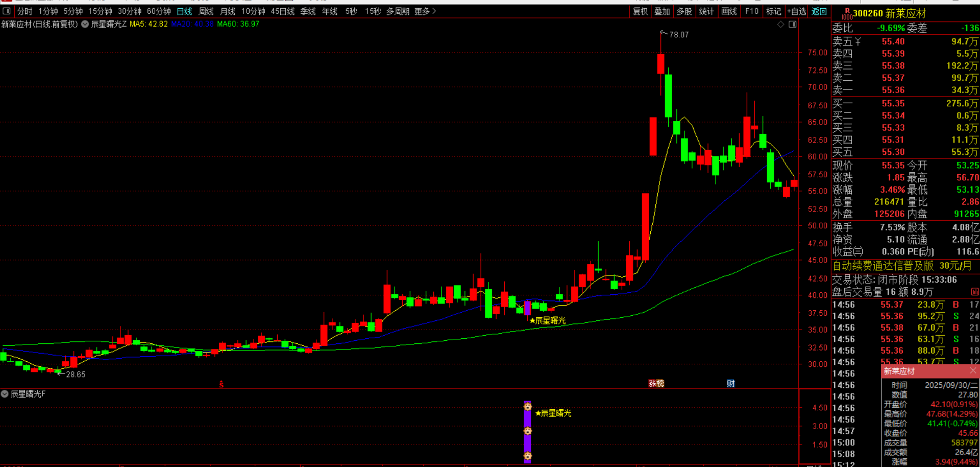Switch to 周线 weekly chart

[x=206, y=11]
